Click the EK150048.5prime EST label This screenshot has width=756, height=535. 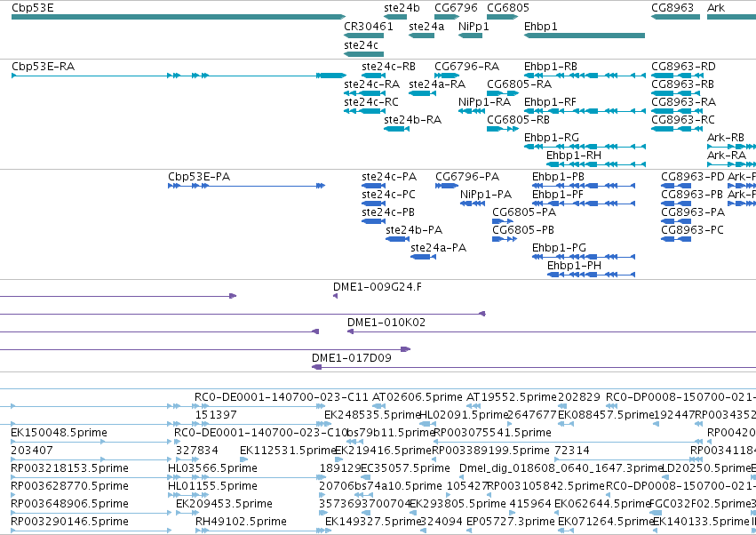pos(59,433)
